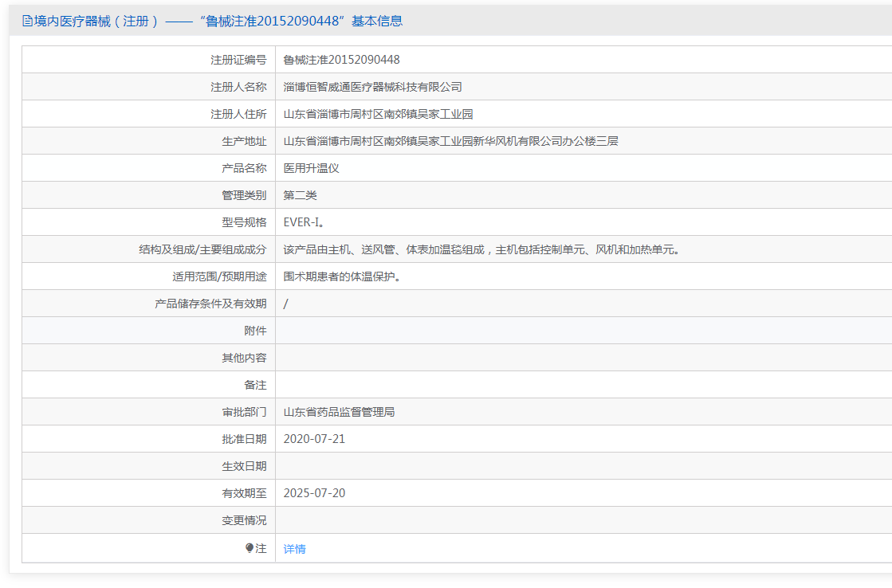Select the 有效期至 label
This screenshot has width=892, height=588.
[x=244, y=493]
